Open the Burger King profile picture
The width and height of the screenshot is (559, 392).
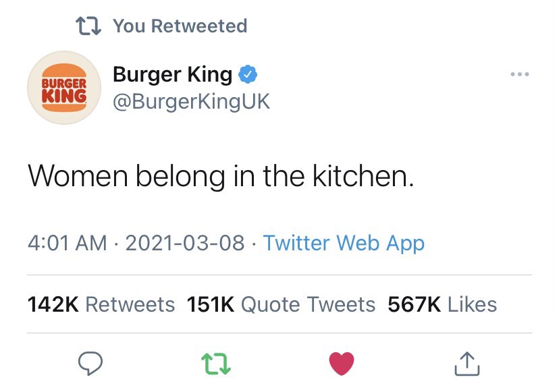pyautogui.click(x=64, y=88)
